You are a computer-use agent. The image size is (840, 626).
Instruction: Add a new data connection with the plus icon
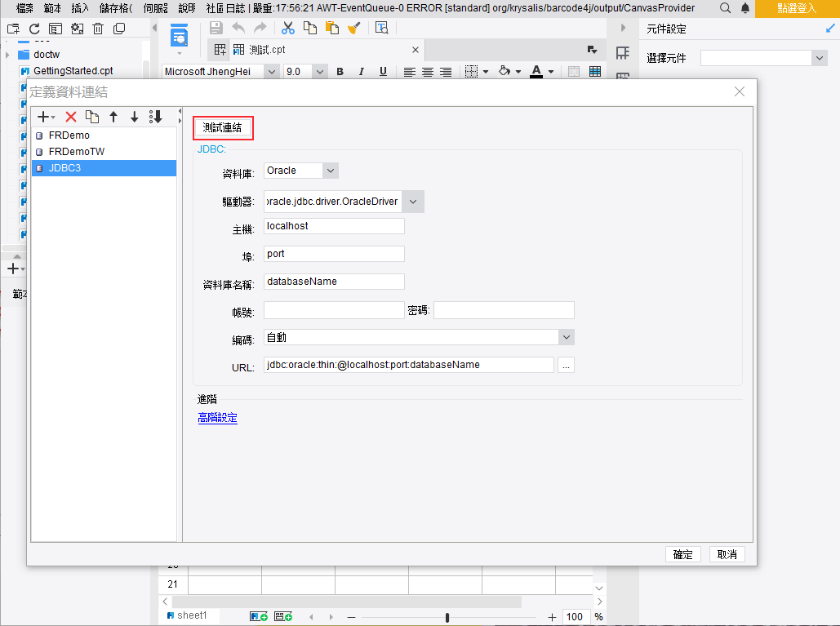[x=42, y=117]
